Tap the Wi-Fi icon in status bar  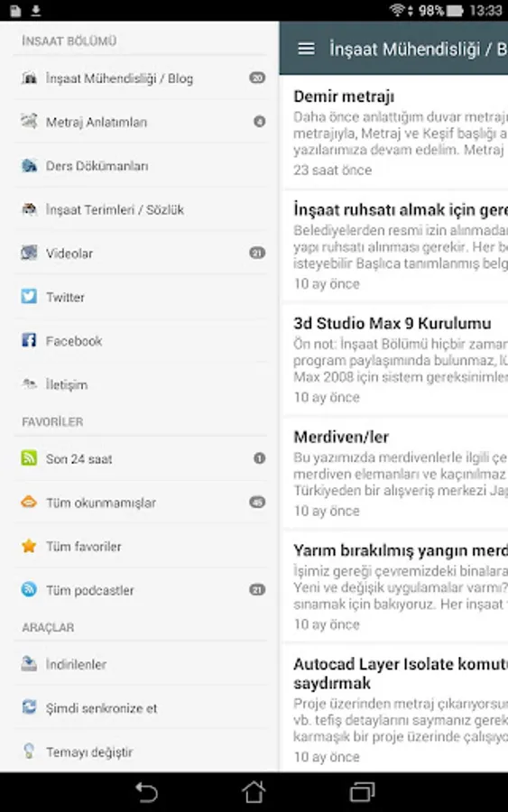coord(397,10)
